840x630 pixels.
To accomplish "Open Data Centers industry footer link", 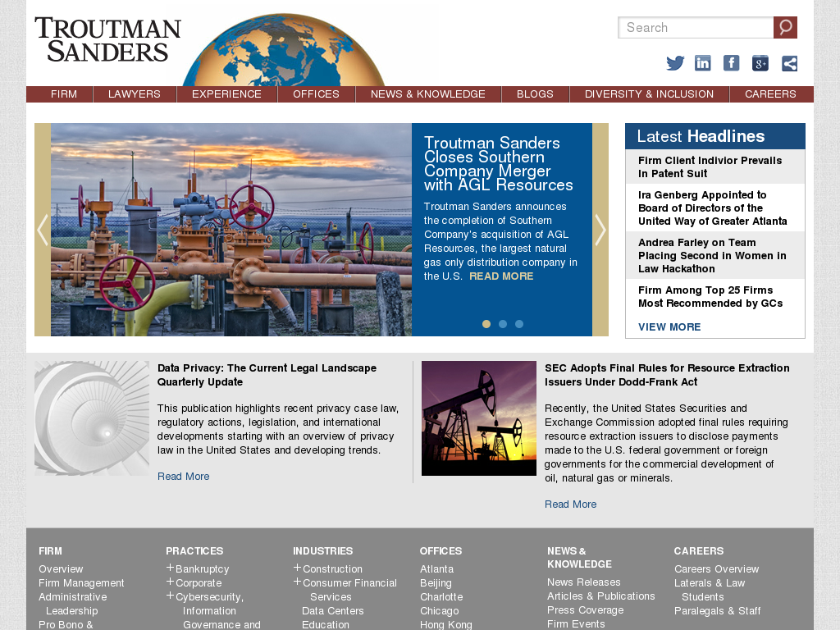I will pos(333,610).
